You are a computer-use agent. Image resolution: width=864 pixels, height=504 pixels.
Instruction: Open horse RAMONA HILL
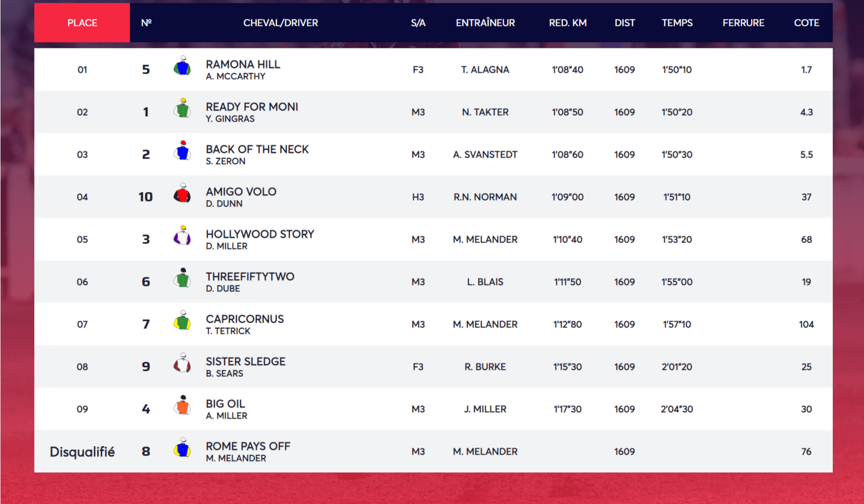[x=243, y=64]
